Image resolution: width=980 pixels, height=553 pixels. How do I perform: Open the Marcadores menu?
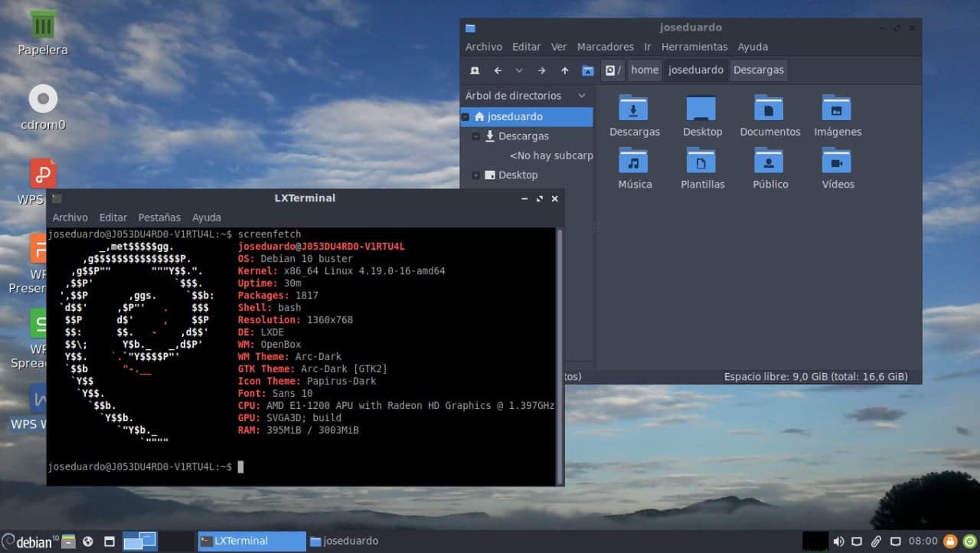(605, 47)
